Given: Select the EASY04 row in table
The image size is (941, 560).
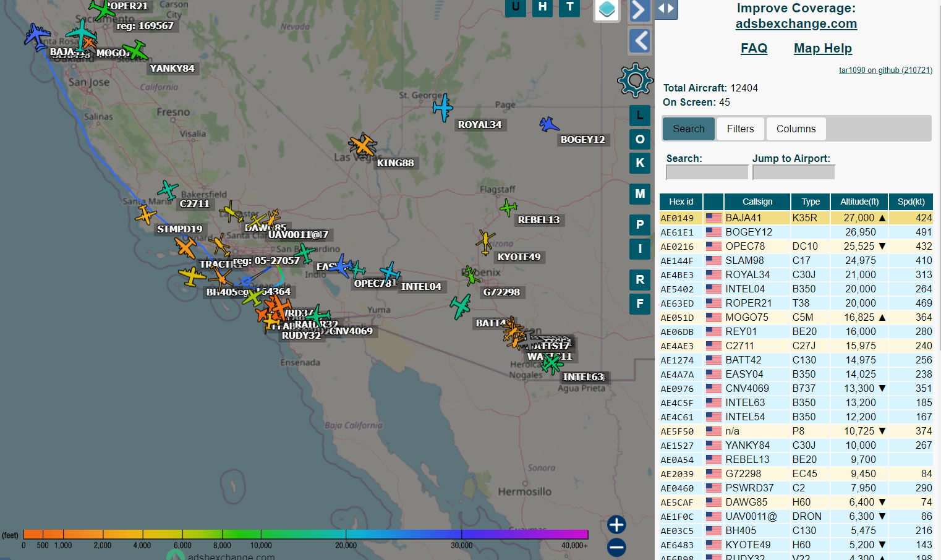Looking at the screenshot, I should pyautogui.click(x=796, y=374).
